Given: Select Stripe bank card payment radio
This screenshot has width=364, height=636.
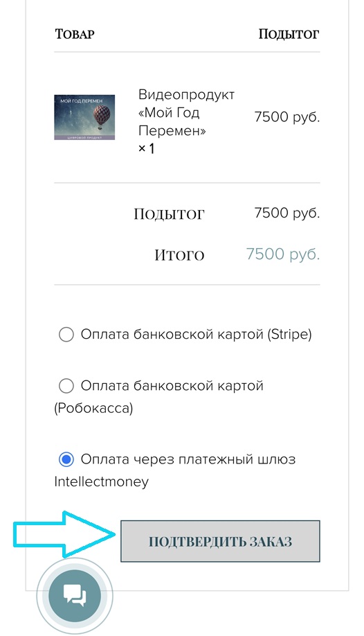Looking at the screenshot, I should click(x=66, y=335).
